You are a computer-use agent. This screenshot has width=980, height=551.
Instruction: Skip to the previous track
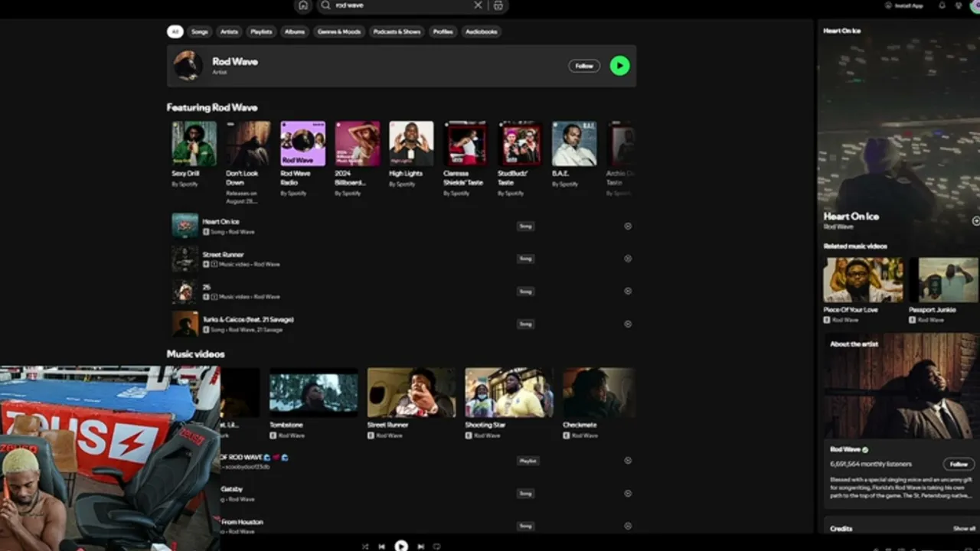(382, 546)
